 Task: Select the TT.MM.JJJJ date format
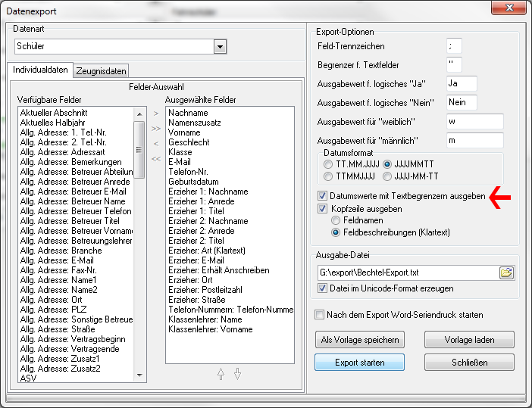pos(327,164)
